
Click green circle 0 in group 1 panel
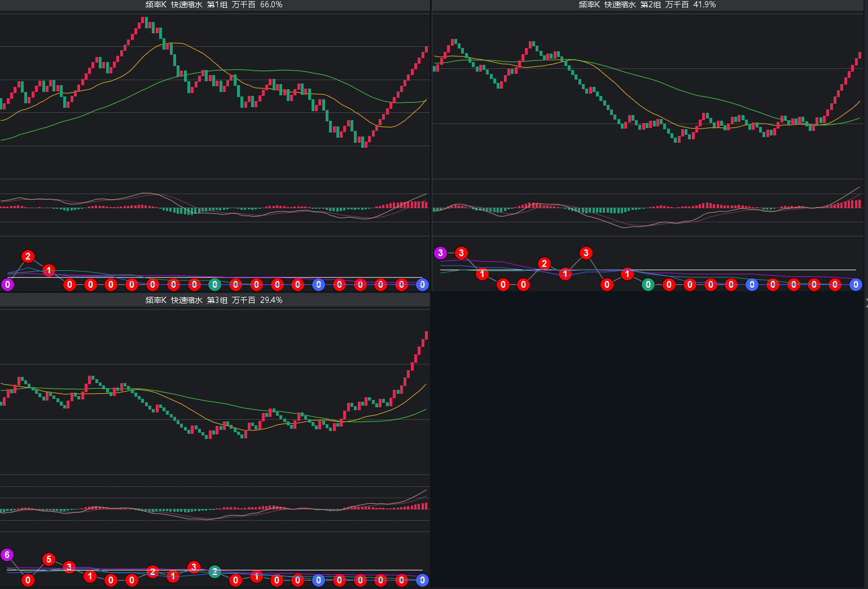click(214, 285)
